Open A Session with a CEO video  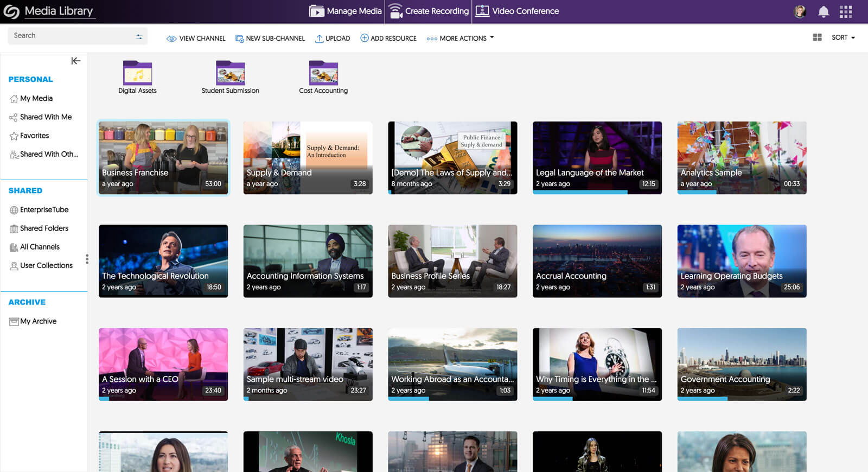tap(163, 365)
